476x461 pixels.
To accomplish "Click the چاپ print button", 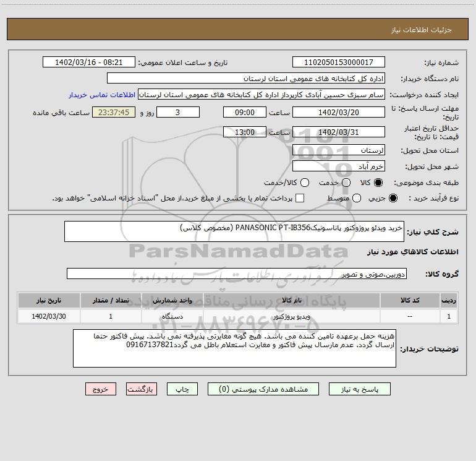I will click(182, 389).
